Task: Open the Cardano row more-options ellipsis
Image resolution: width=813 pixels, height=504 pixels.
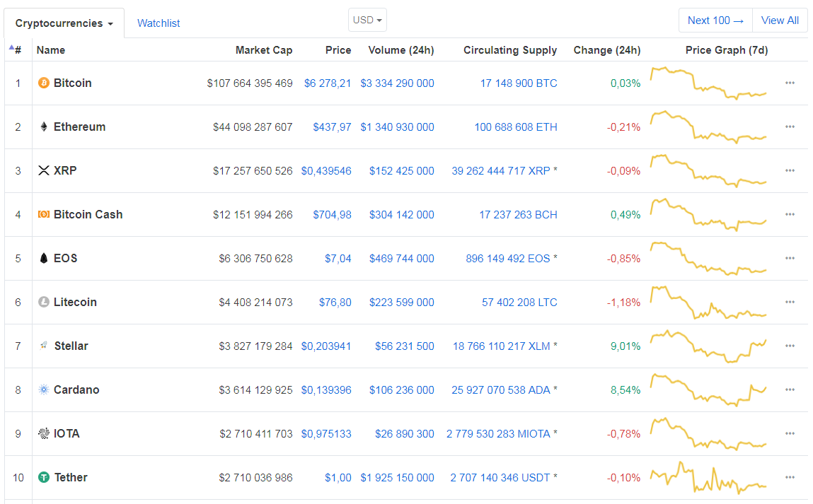Action: pyautogui.click(x=790, y=389)
